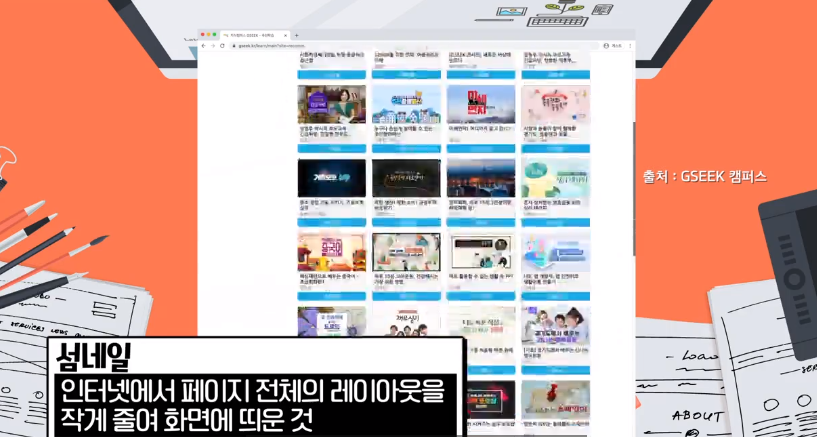Click blue button under blue houses card
This screenshot has height=437, width=817.
406,148
